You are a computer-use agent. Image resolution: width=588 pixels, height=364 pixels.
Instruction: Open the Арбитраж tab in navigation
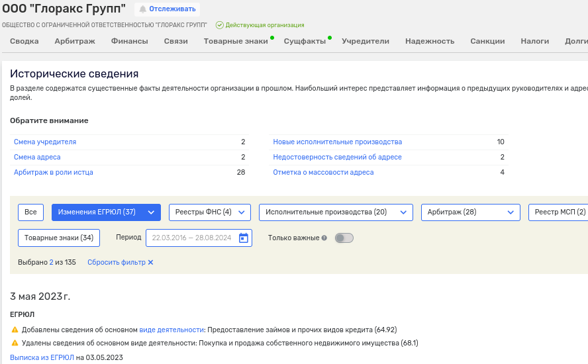75,41
